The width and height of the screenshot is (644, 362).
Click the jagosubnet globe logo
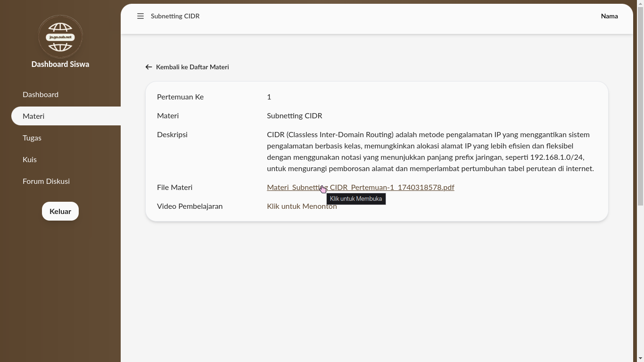coord(60,37)
